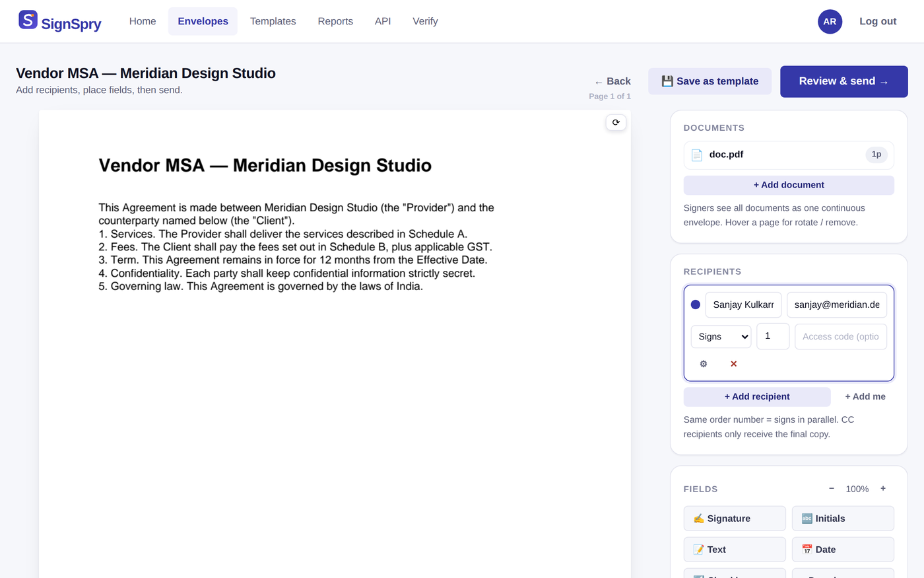This screenshot has width=924, height=578.
Task: Zoom out fields with minus icon
Action: pyautogui.click(x=832, y=488)
